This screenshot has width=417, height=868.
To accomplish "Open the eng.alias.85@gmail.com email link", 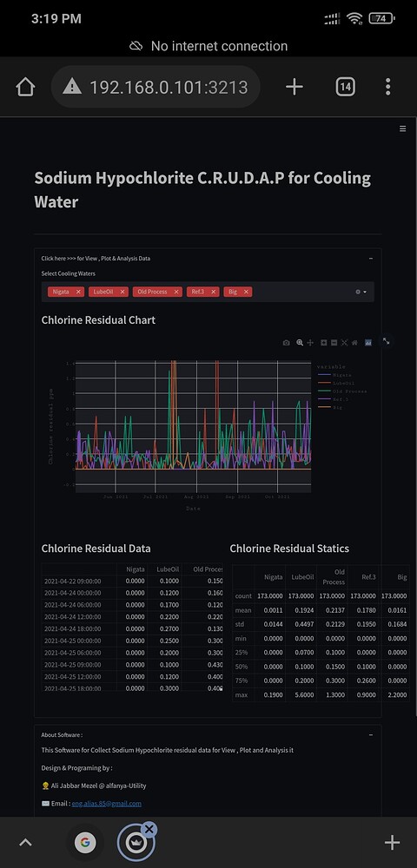I will pos(106,803).
